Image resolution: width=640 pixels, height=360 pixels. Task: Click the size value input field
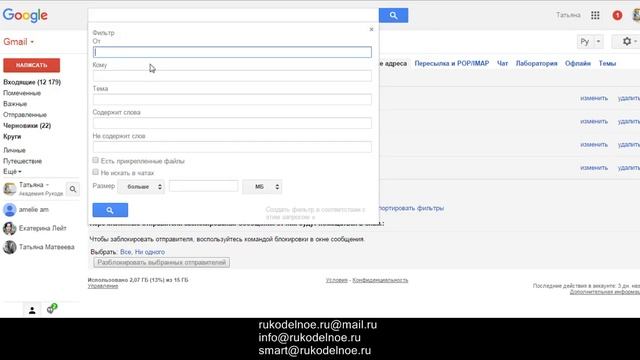pos(204,186)
